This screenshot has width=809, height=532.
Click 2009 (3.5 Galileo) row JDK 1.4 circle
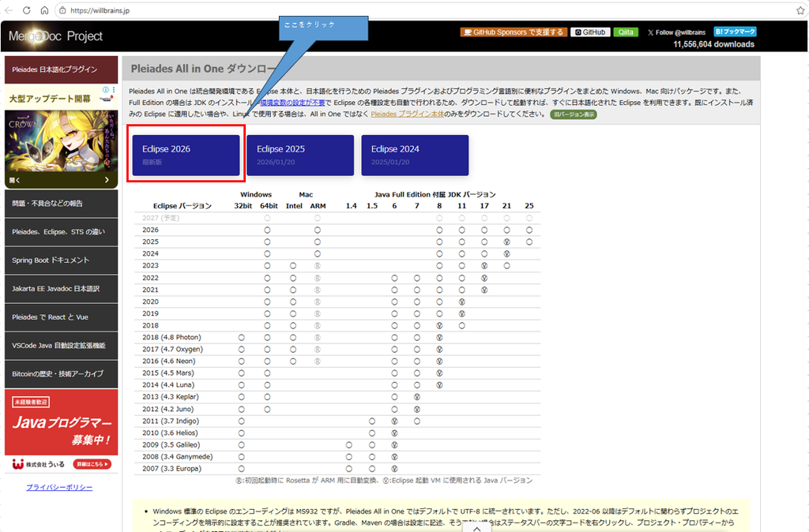coord(349,445)
